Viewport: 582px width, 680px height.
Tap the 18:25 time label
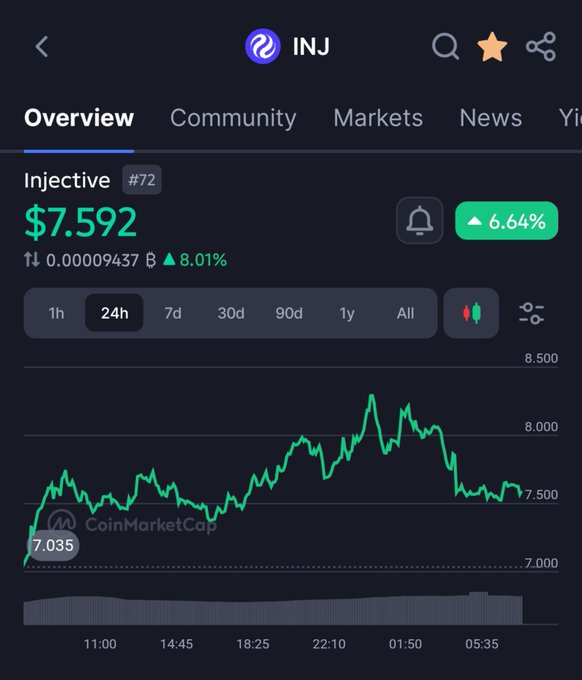(x=253, y=644)
